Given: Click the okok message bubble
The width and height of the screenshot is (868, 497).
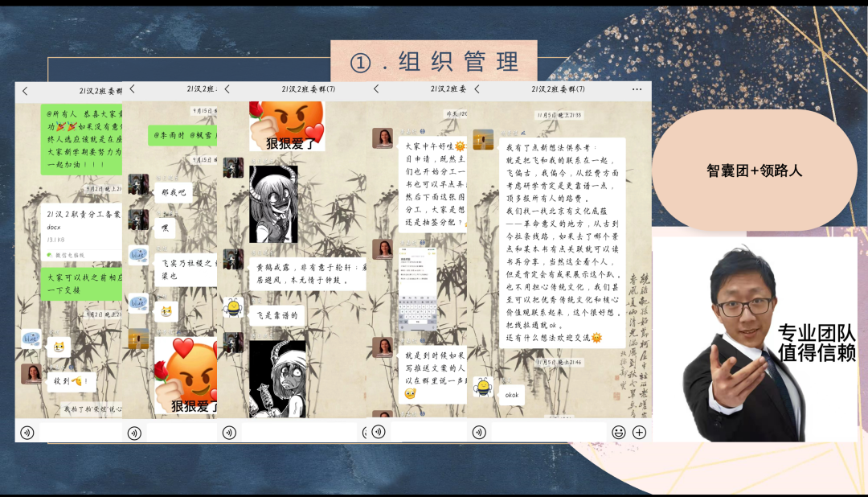Looking at the screenshot, I should (512, 395).
